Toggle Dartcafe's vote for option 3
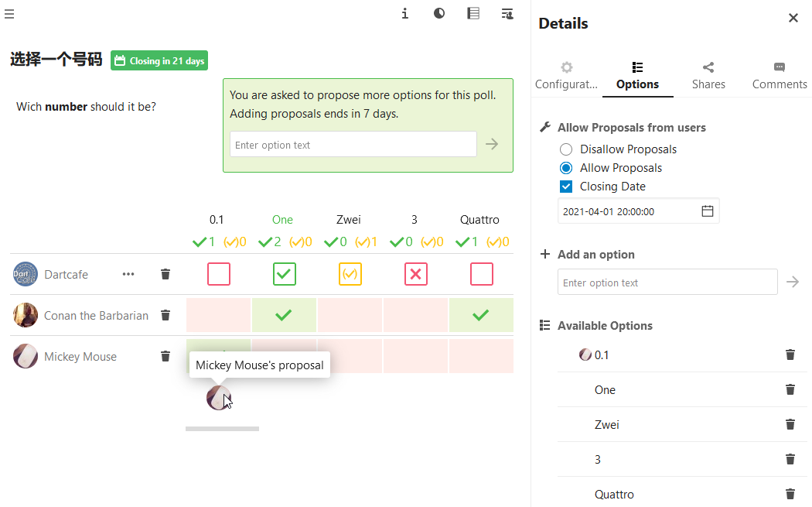 tap(416, 274)
